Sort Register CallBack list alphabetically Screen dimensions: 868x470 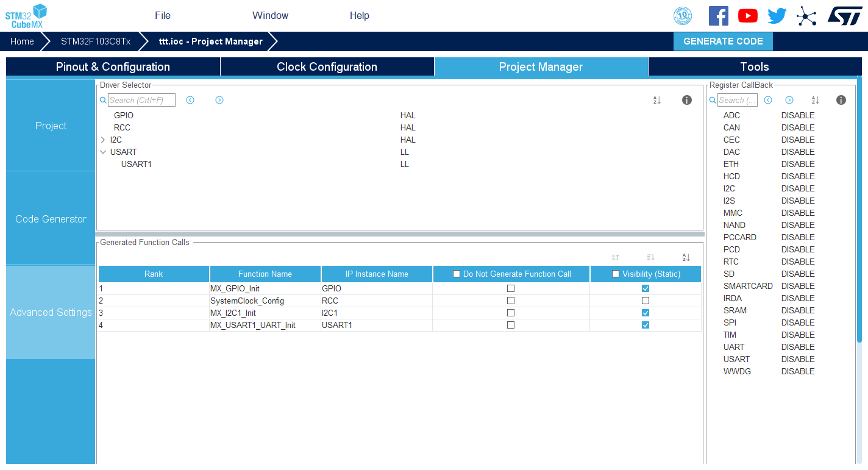[816, 100]
